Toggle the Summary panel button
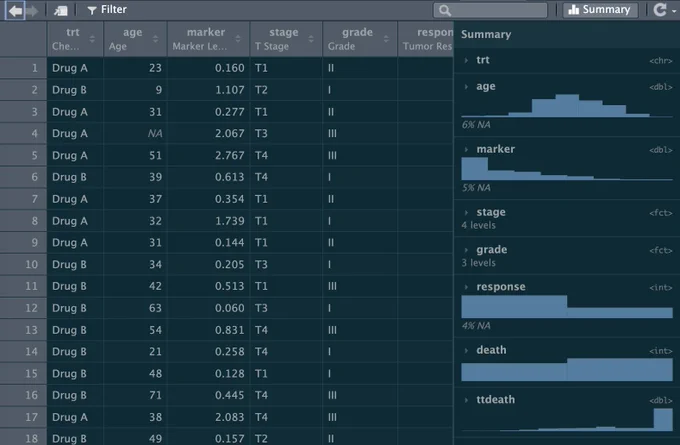Image resolution: width=680 pixels, height=445 pixels. [600, 10]
